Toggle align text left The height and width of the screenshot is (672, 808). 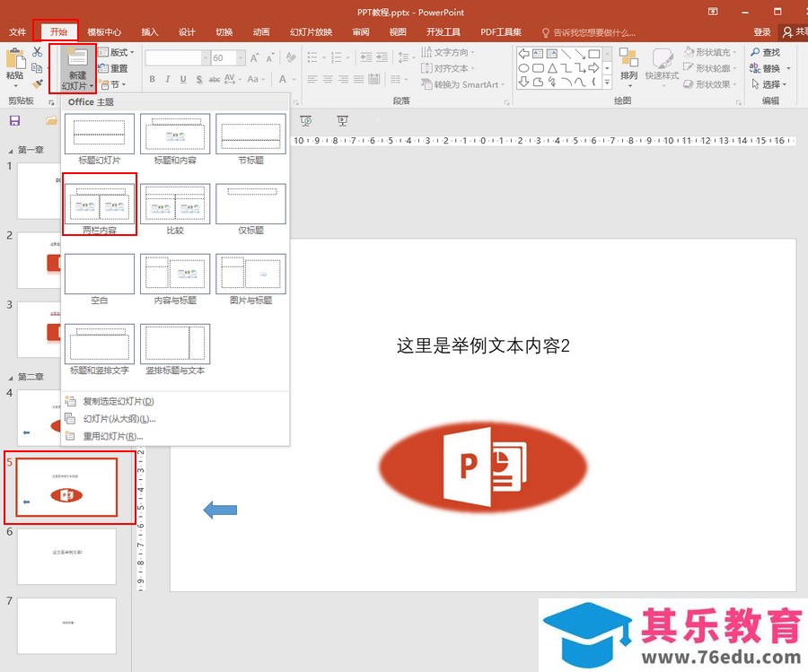[x=312, y=79]
